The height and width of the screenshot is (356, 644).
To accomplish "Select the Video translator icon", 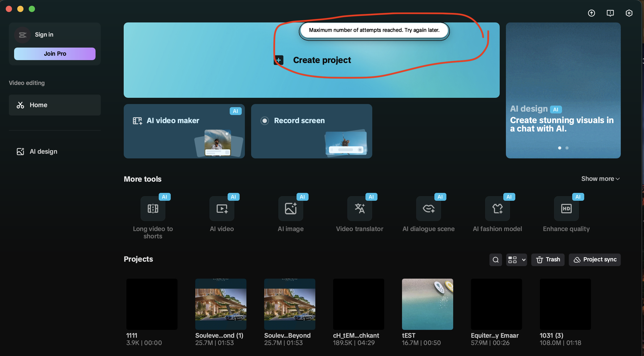I will pos(360,208).
